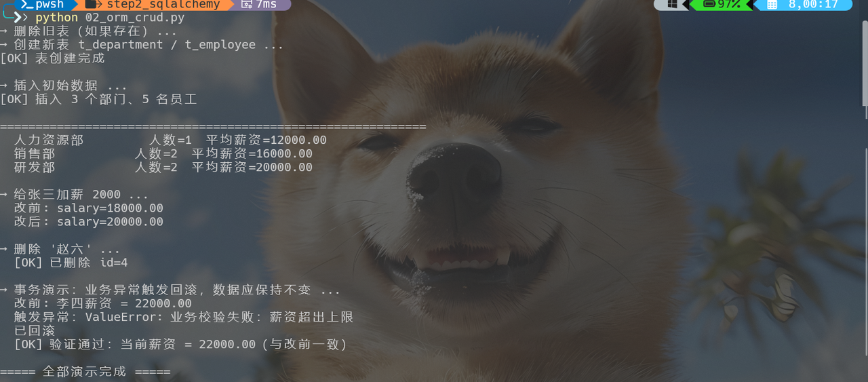
Task: Click the '研发部' department row
Action: [163, 168]
